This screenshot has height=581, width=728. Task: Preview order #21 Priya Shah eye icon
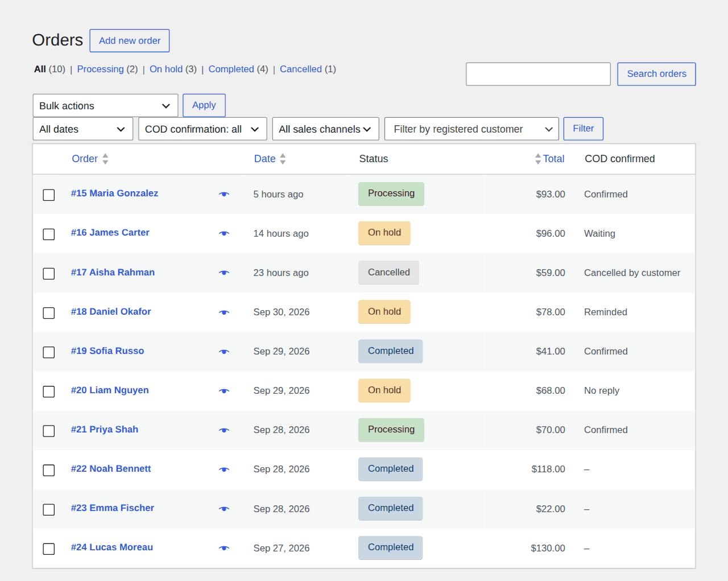tap(224, 430)
